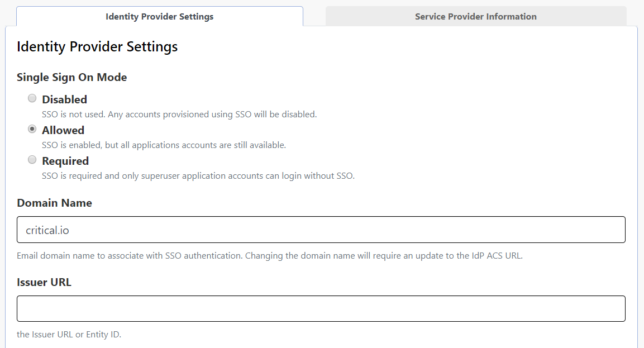The width and height of the screenshot is (644, 348).
Task: Click the 'SSO is enabled' description text
Action: click(164, 145)
